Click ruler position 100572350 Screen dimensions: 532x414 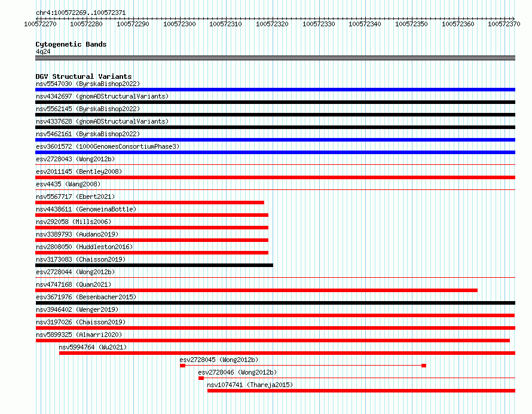pyautogui.click(x=412, y=24)
